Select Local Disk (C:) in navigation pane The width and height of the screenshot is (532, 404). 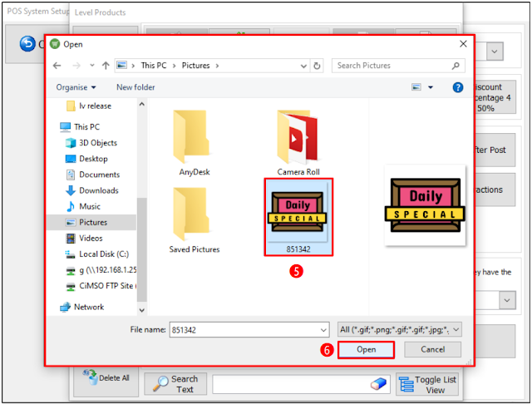click(x=97, y=254)
